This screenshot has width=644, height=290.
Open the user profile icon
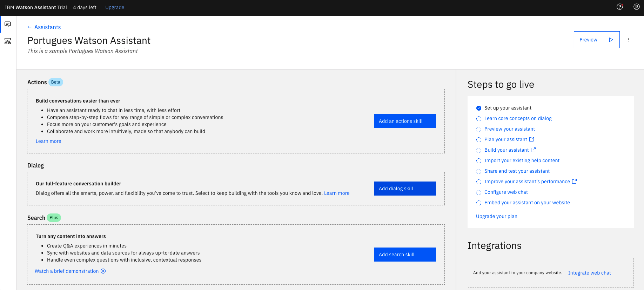tap(636, 7)
